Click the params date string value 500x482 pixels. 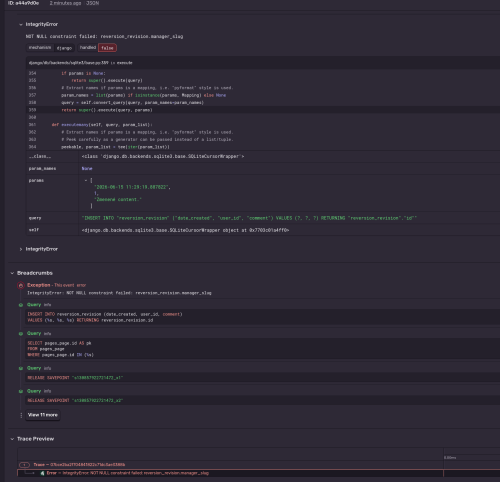[132, 187]
